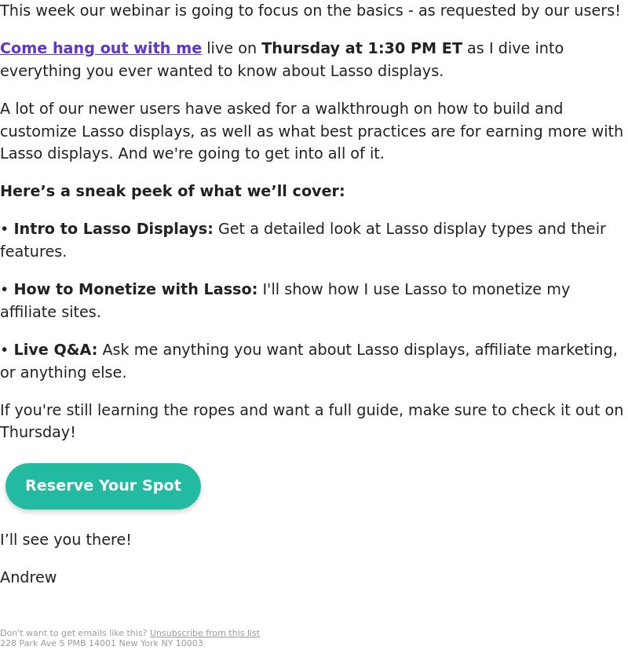Click 'Don't want to get emails like this?' text

[74, 633]
